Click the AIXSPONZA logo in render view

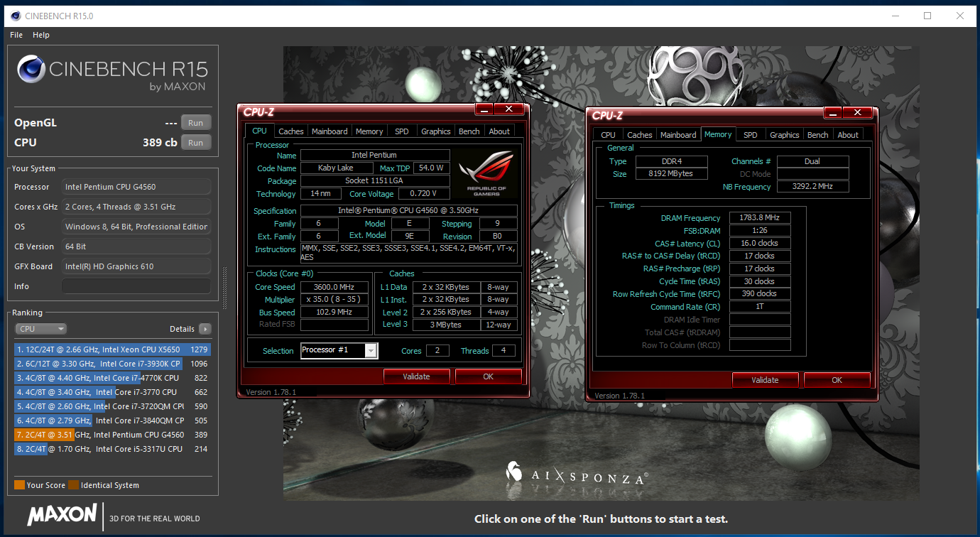click(x=576, y=474)
